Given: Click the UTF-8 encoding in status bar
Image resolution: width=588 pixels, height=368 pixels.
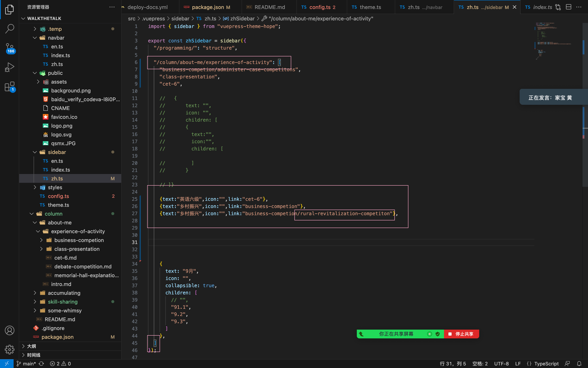Looking at the screenshot, I should coord(501,364).
